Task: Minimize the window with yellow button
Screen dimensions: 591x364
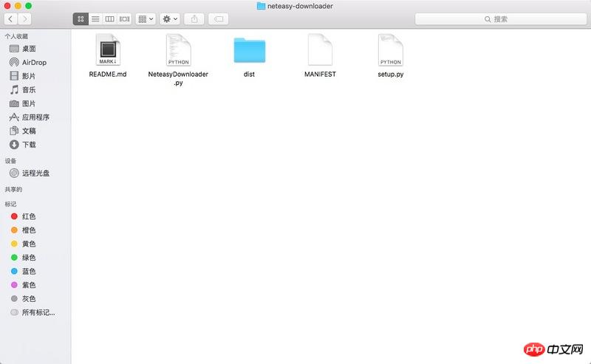Action: point(18,6)
